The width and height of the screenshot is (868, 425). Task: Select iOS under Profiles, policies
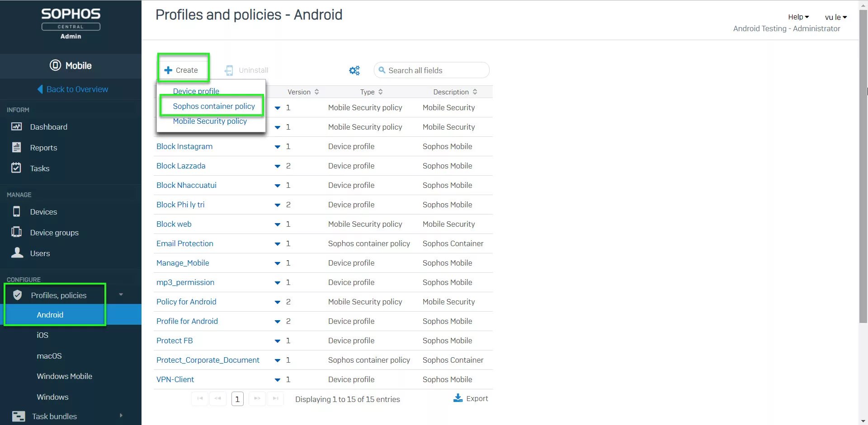tap(42, 335)
